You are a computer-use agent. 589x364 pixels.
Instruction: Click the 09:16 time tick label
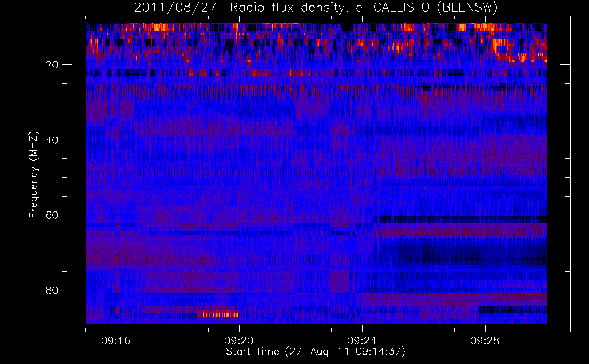(x=116, y=341)
